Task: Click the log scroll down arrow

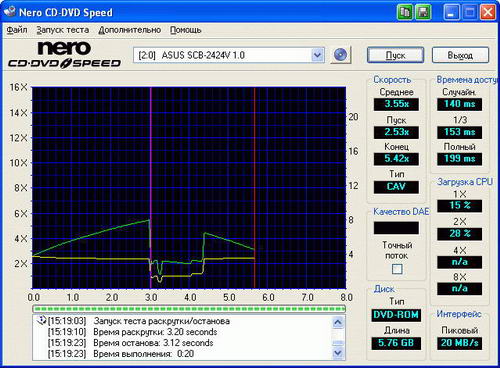Action: (338, 352)
